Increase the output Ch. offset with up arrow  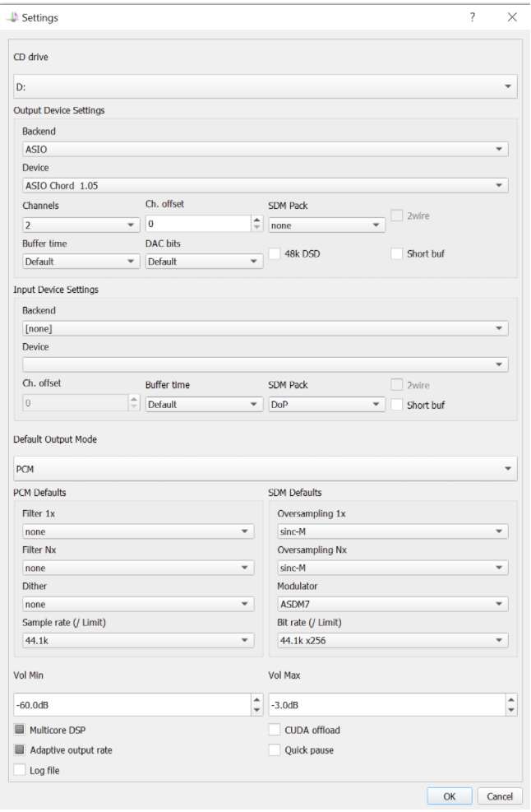click(x=256, y=220)
